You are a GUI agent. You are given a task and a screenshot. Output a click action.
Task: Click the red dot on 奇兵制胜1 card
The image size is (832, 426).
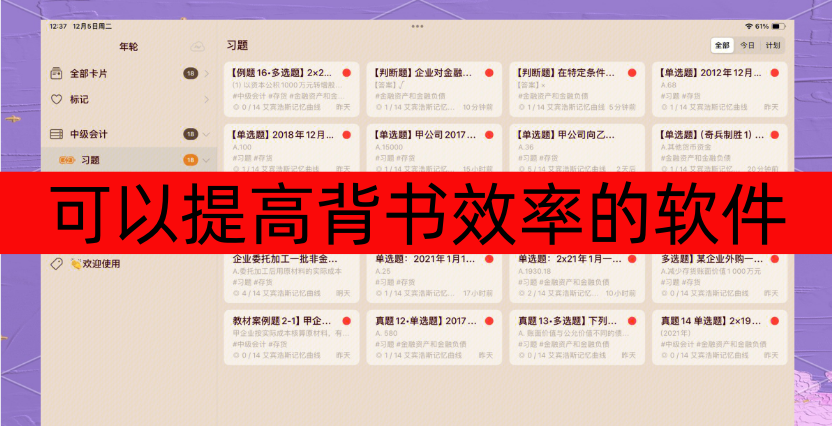coord(774,135)
